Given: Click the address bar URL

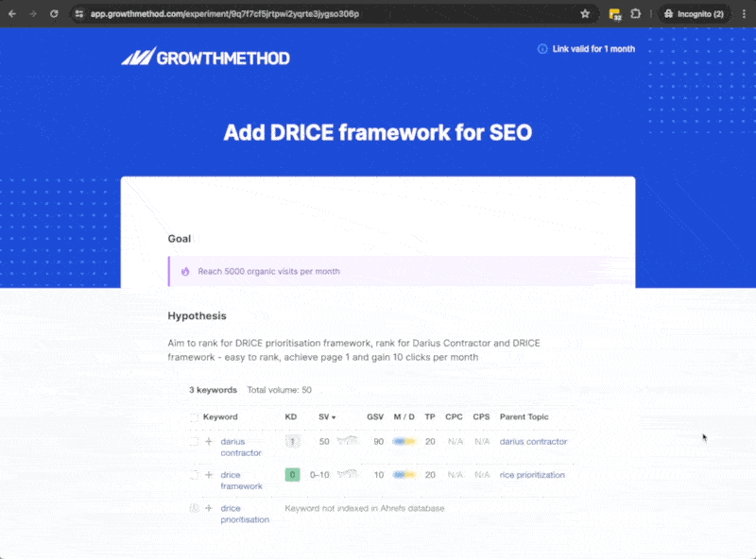Looking at the screenshot, I should [225, 14].
